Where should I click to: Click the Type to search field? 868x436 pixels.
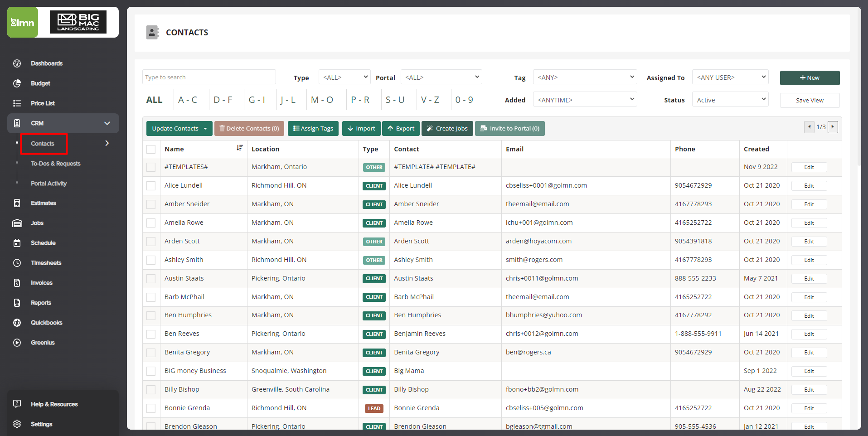click(x=209, y=78)
